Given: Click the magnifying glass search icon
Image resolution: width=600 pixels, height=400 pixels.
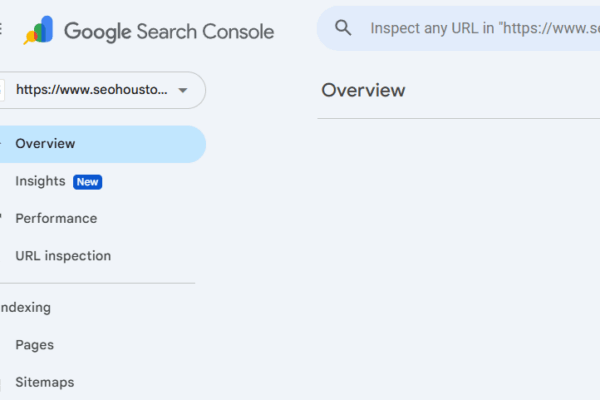Looking at the screenshot, I should 344,28.
